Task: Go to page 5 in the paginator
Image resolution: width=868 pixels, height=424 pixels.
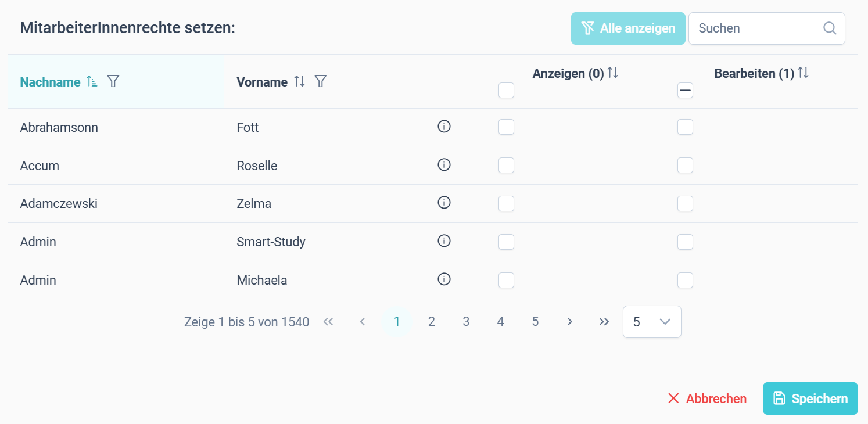Action: click(535, 322)
